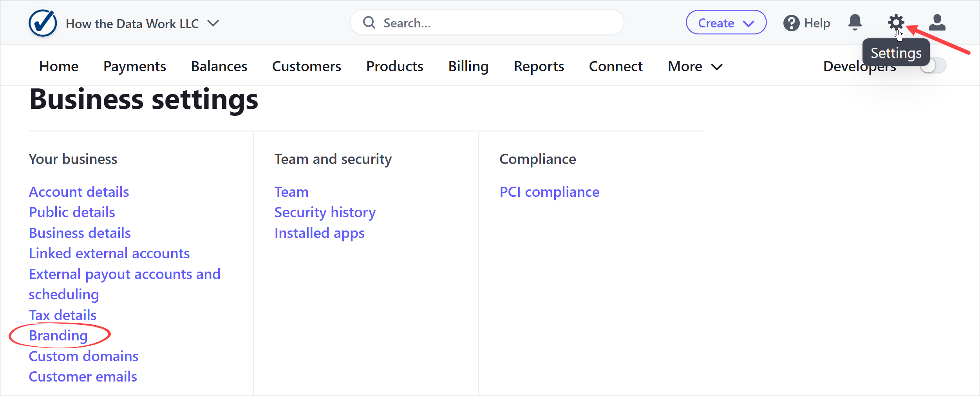Click the Help text label
Image resolution: width=980 pixels, height=396 pixels.
click(x=817, y=23)
